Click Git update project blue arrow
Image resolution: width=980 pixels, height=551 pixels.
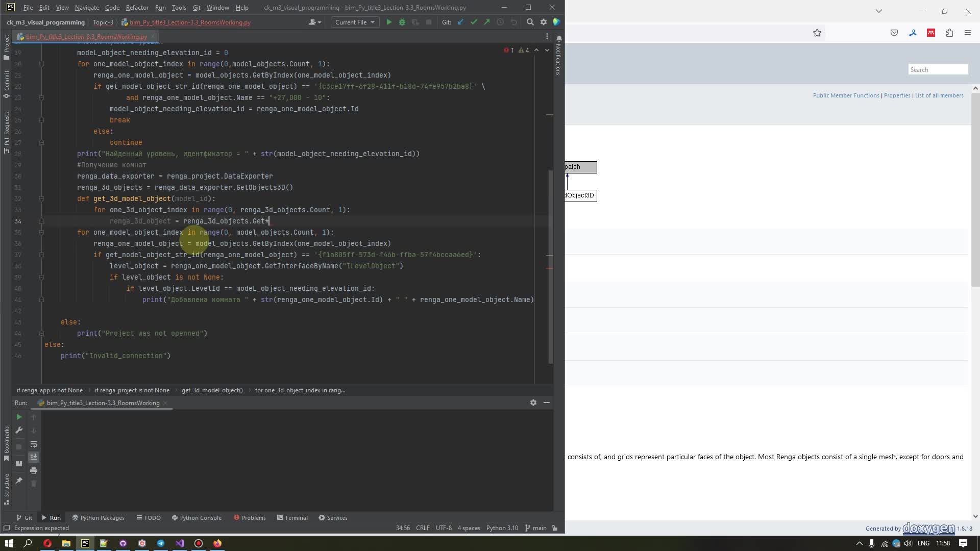460,22
